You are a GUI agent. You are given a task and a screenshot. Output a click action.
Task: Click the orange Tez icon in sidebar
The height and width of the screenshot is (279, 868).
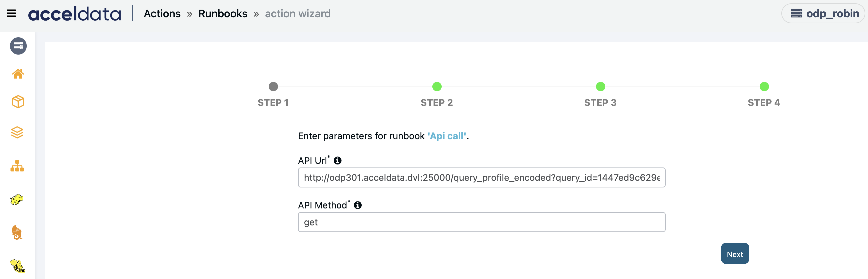[x=17, y=233]
